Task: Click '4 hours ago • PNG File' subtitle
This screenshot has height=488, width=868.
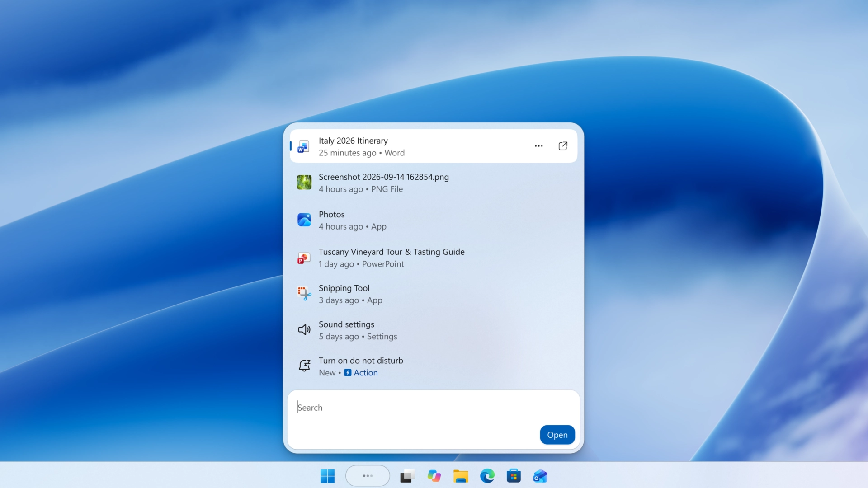Action: click(361, 189)
